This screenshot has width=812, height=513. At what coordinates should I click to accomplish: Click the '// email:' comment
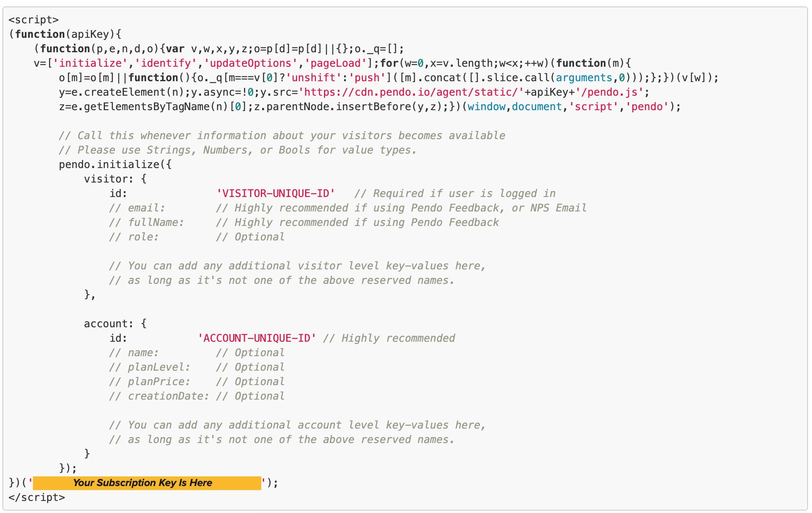coord(137,208)
